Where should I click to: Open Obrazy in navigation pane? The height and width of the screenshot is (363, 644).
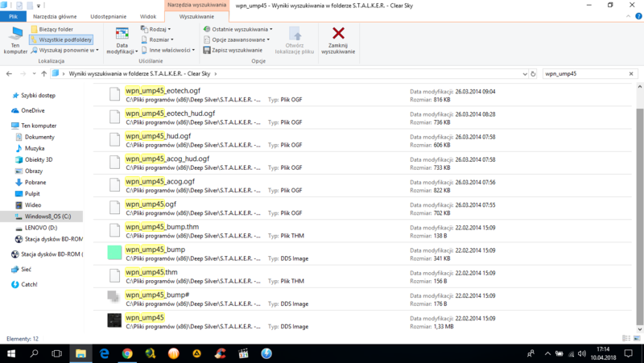click(x=29, y=171)
